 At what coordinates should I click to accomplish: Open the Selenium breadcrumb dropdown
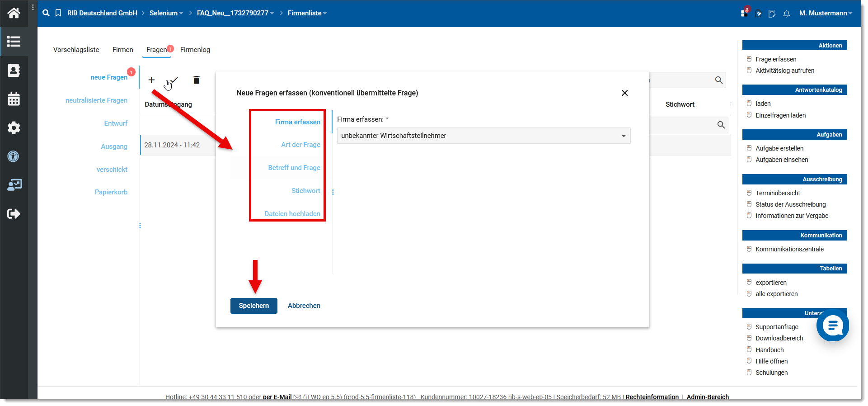tap(166, 13)
